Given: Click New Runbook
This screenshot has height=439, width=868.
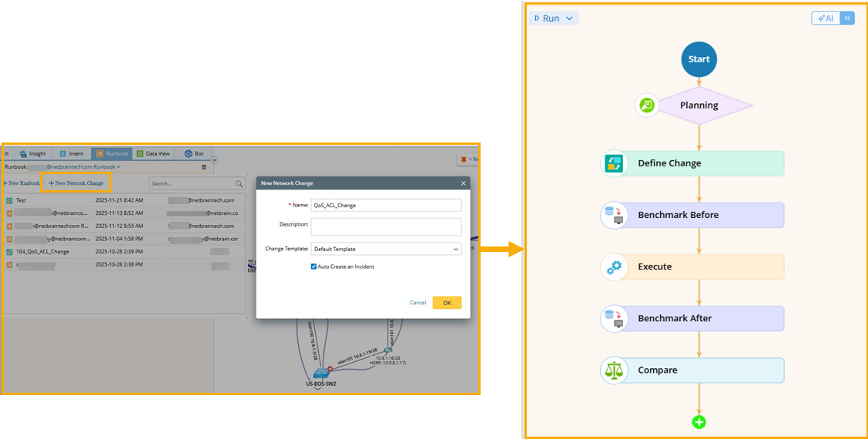Looking at the screenshot, I should [21, 183].
